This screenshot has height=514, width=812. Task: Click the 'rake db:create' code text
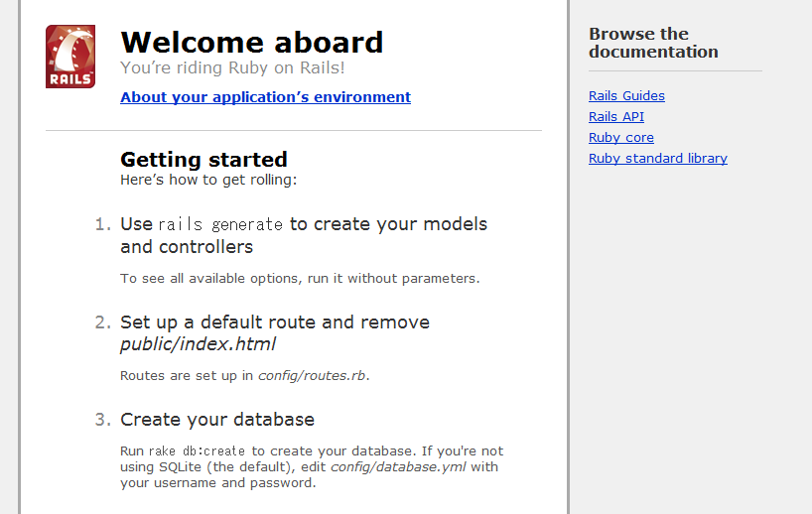[x=197, y=450]
